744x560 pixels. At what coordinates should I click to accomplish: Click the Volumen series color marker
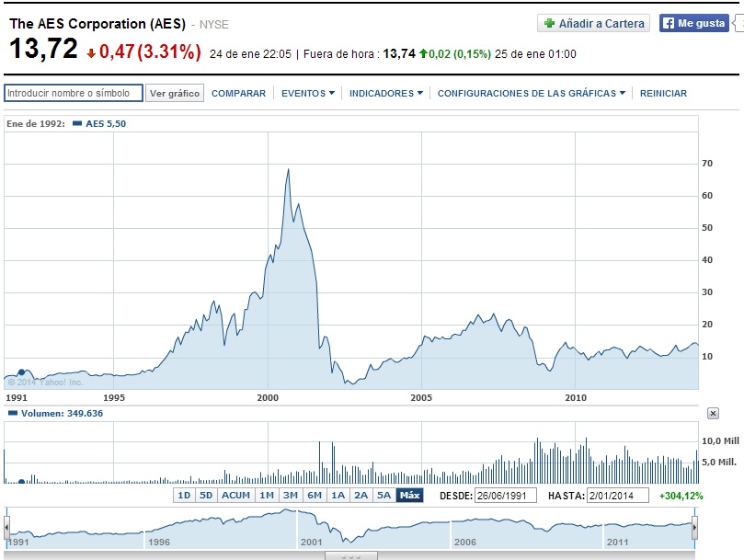13,413
